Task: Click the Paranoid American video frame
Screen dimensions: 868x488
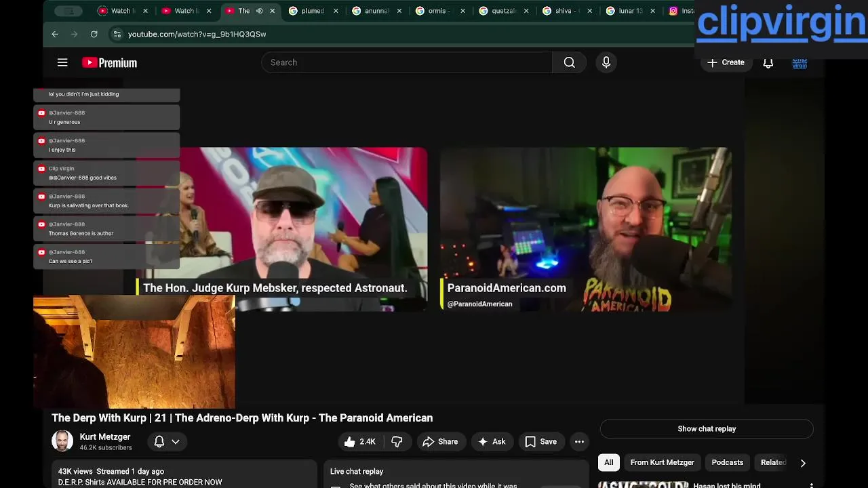Action: click(586, 229)
